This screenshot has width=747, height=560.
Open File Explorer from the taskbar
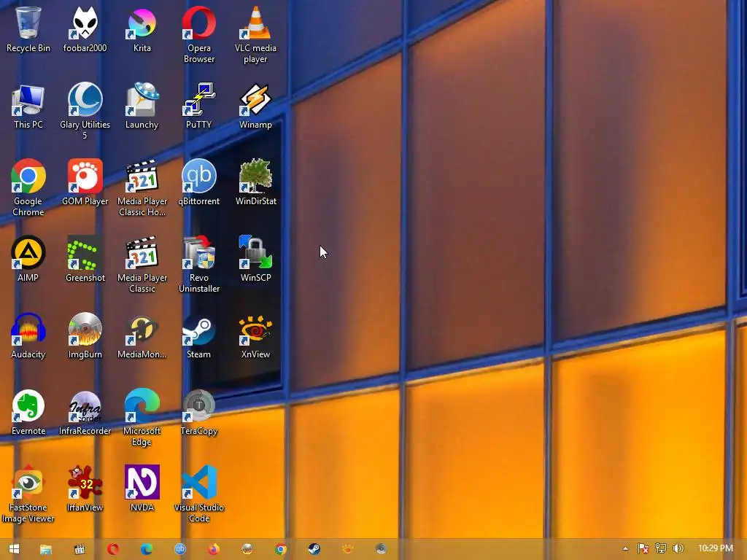(46, 549)
